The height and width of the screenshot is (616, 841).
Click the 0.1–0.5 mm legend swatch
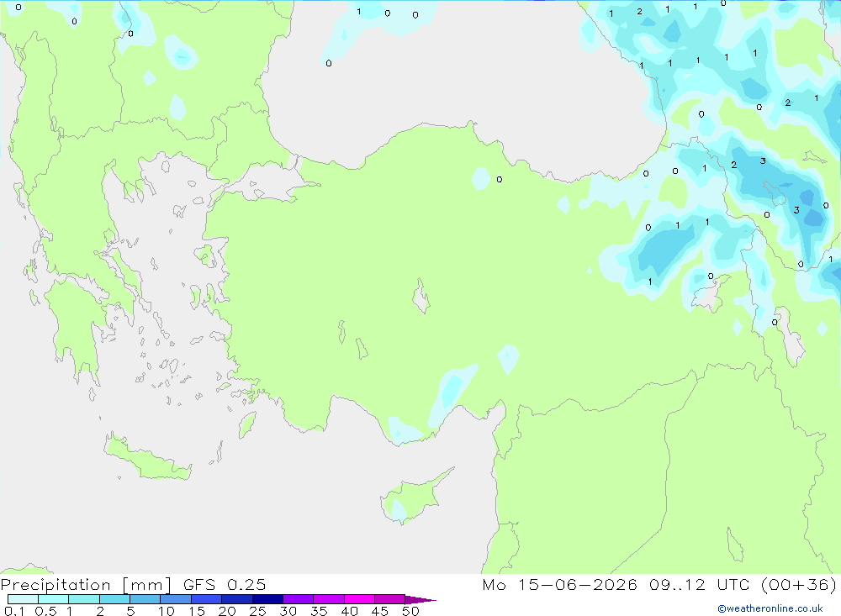(23, 599)
